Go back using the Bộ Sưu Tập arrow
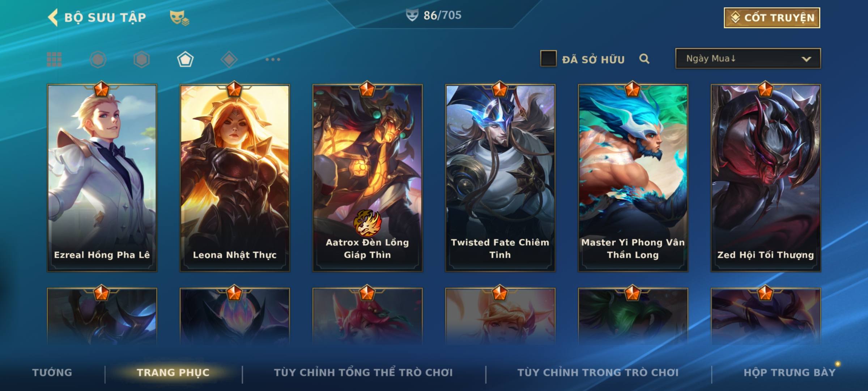868x391 pixels. pos(53,17)
